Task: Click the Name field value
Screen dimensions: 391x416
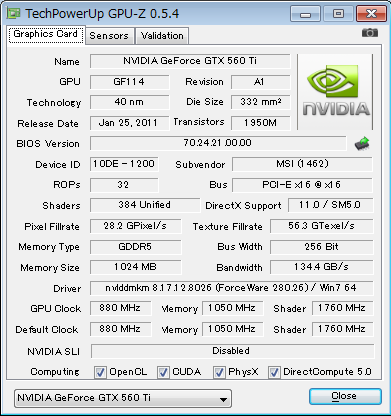Action: click(x=190, y=61)
